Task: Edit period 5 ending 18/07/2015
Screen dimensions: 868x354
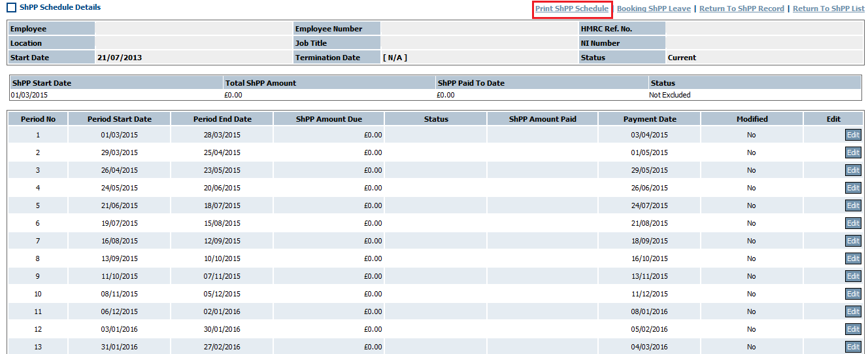Action: (853, 205)
